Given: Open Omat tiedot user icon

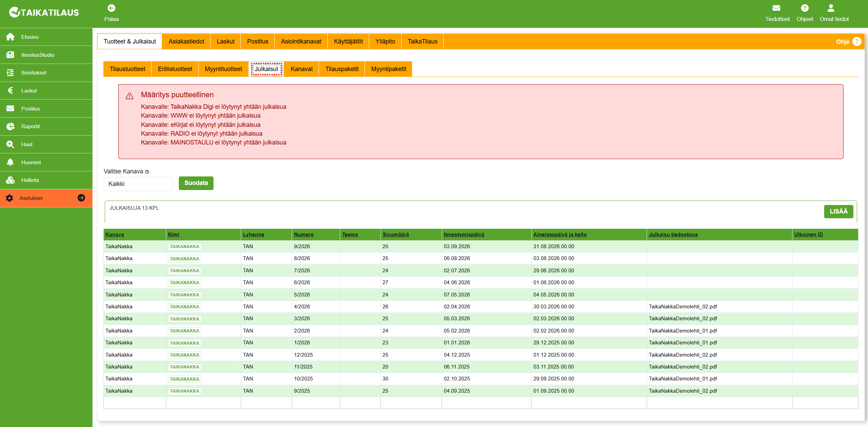Looking at the screenshot, I should (x=831, y=8).
